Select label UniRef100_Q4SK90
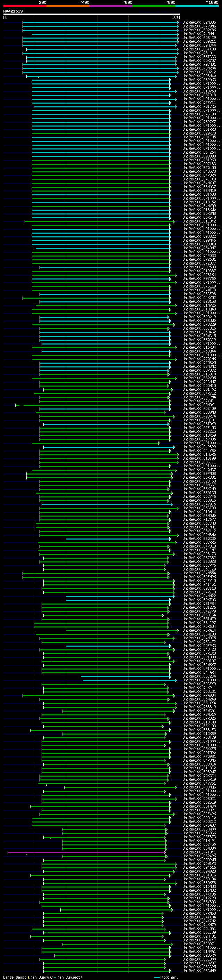Viewport: 222px width, 980px height. (199, 114)
